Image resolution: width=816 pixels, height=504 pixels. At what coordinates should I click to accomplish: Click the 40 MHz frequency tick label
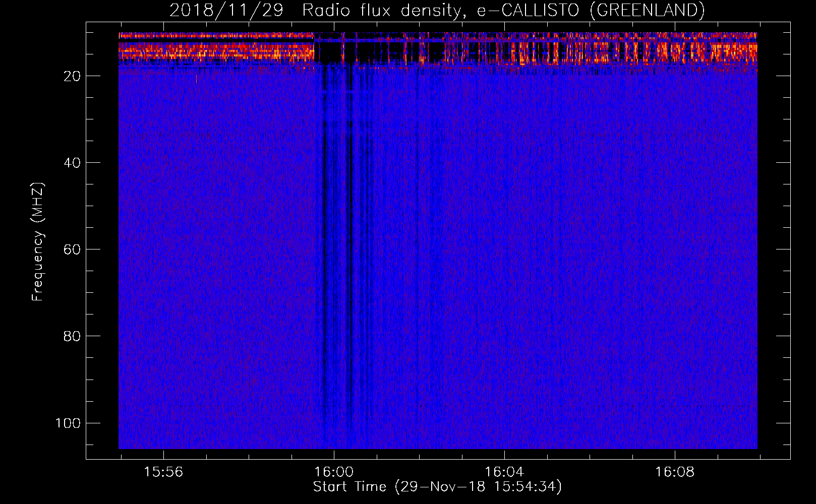point(72,163)
